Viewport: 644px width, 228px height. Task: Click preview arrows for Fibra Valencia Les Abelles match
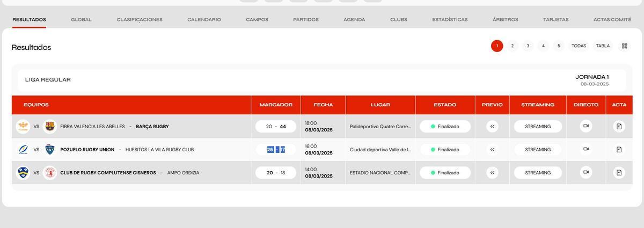tap(492, 127)
